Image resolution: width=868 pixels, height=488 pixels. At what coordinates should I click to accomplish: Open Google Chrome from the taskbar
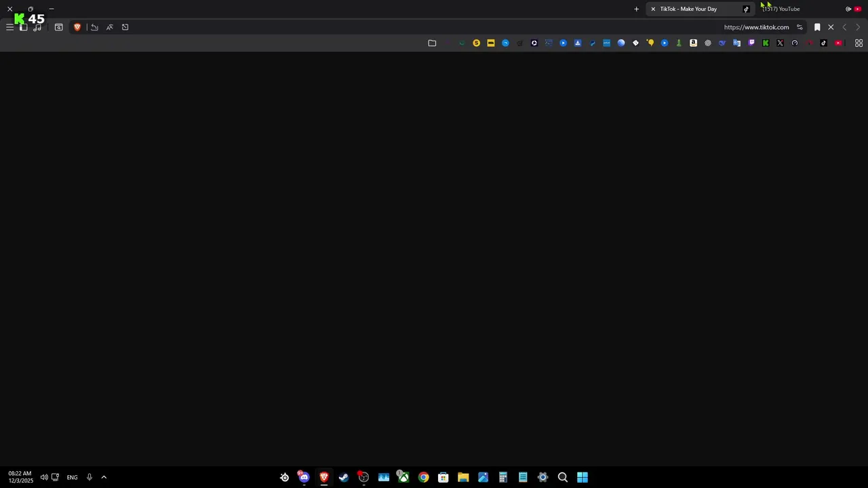(423, 477)
